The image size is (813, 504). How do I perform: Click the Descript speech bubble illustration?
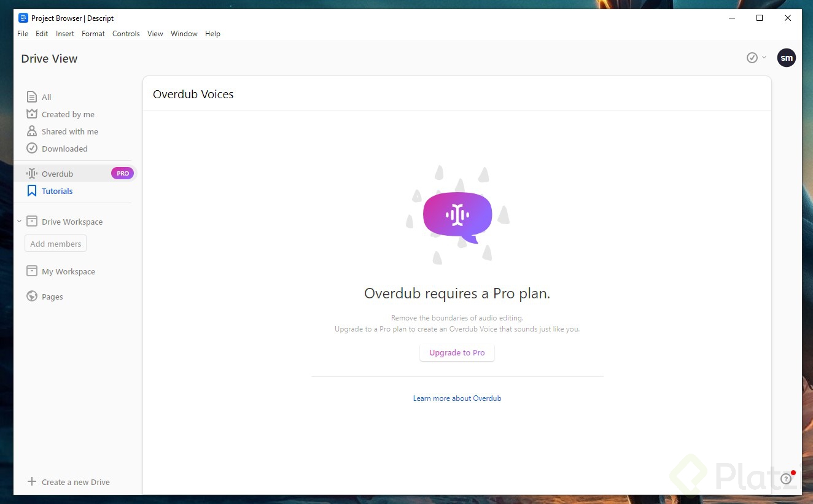click(457, 214)
